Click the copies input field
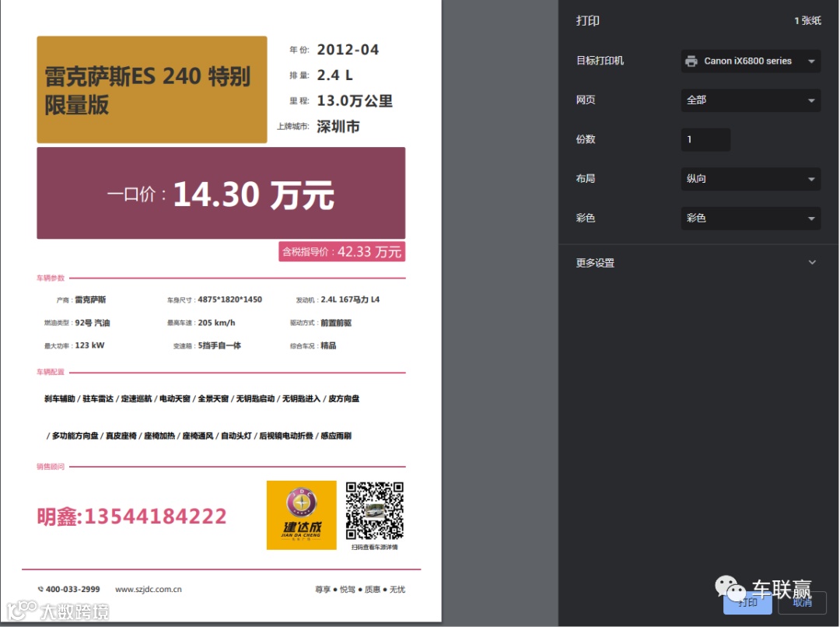Image resolution: width=840 pixels, height=627 pixels. 705,139
